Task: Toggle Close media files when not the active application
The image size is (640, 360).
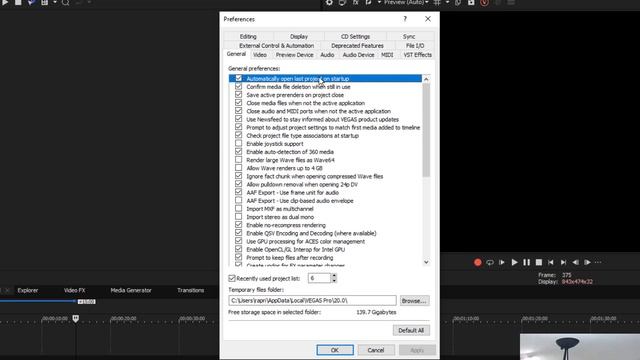Action: (x=238, y=103)
